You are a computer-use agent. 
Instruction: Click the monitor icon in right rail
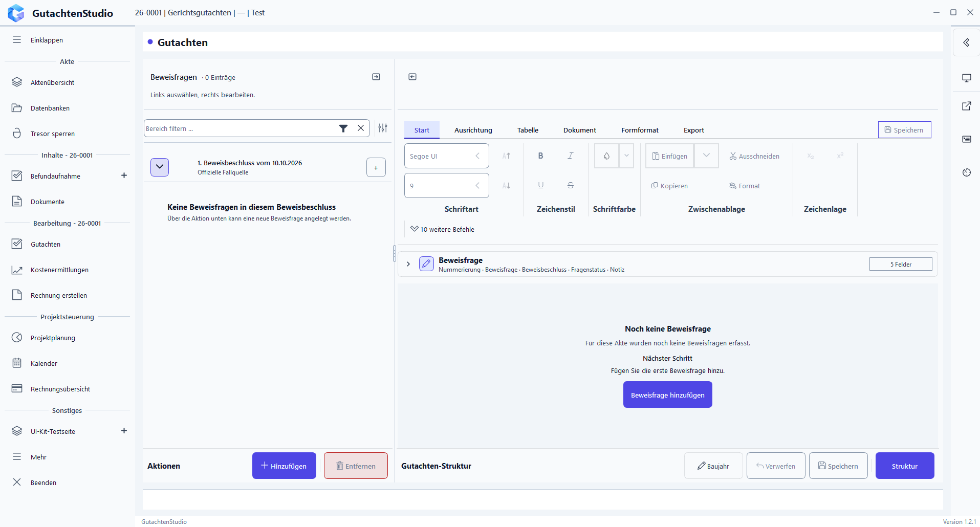[x=966, y=78]
